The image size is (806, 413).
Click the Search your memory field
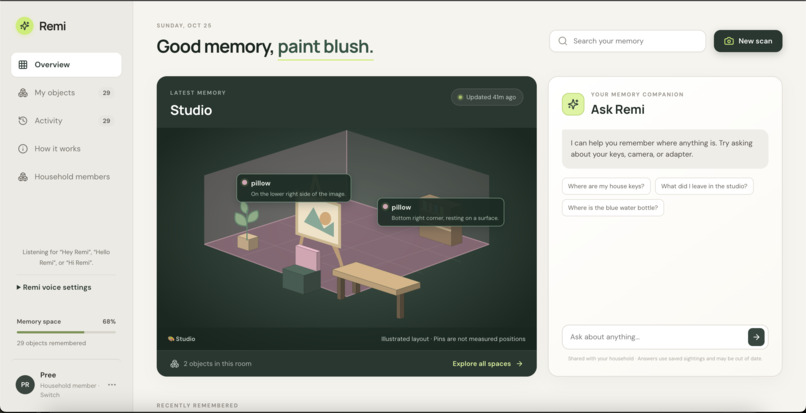(x=628, y=41)
